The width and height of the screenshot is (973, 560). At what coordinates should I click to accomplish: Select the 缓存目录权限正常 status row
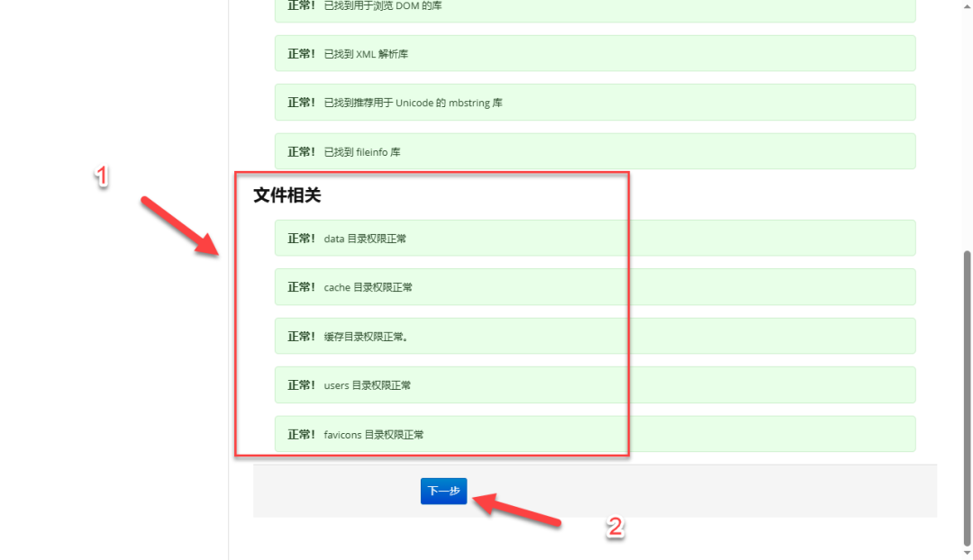click(x=595, y=335)
